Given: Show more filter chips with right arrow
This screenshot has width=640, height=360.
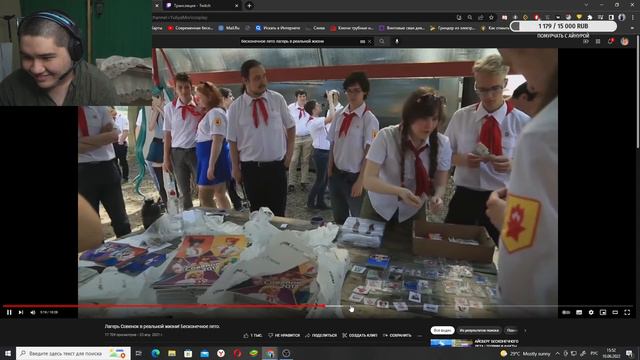Looking at the screenshot, I should tap(525, 330).
